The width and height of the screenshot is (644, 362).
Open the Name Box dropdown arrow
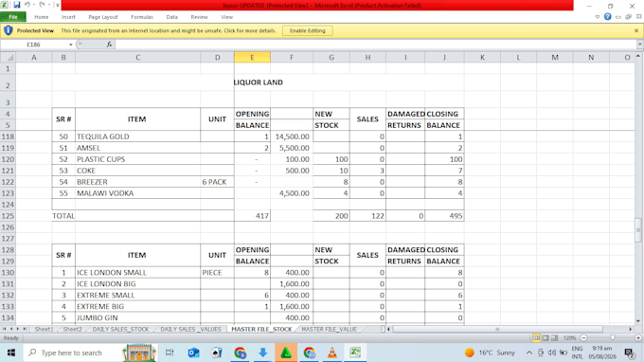point(71,45)
